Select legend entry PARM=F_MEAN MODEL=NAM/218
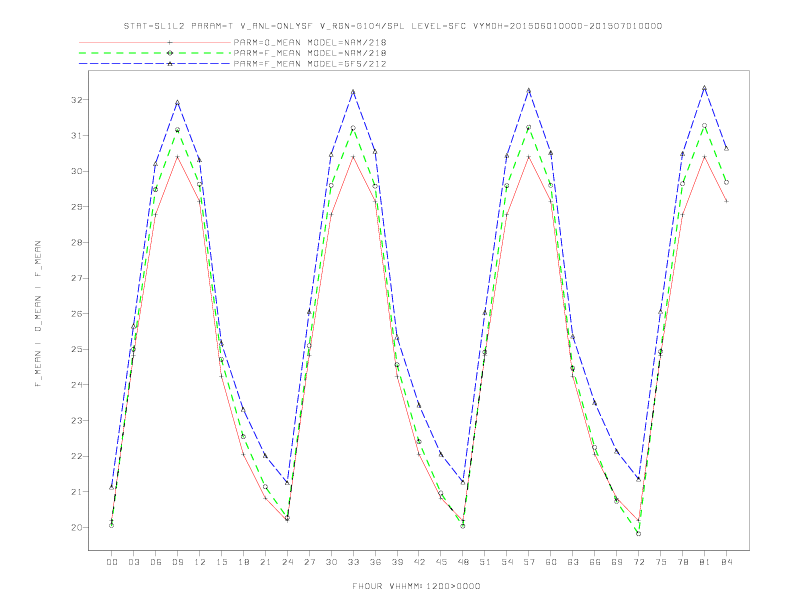 pyautogui.click(x=310, y=53)
